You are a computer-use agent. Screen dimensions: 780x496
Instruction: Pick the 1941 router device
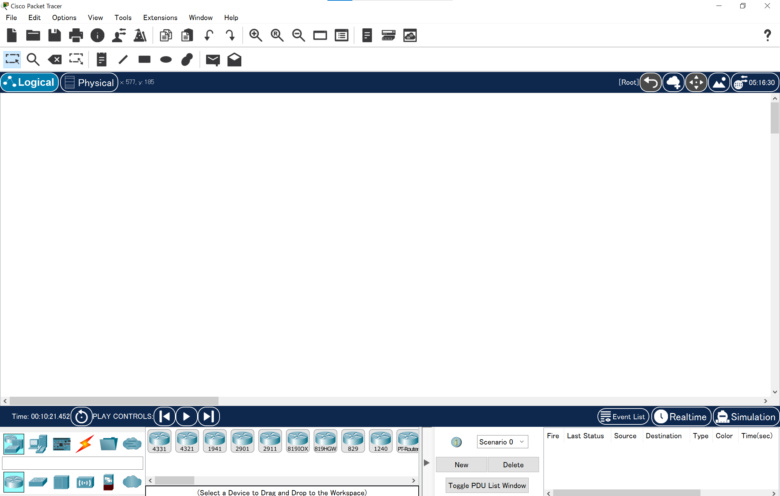[x=215, y=441]
